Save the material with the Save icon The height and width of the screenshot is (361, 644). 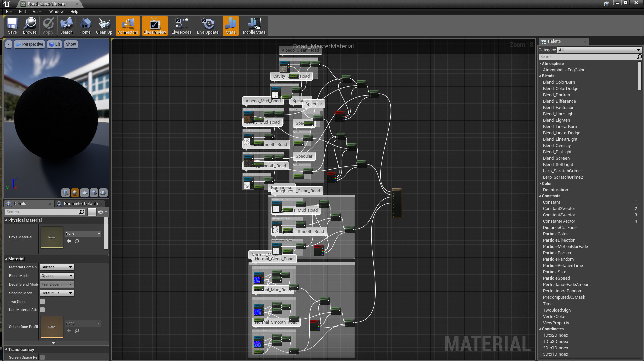point(12,26)
